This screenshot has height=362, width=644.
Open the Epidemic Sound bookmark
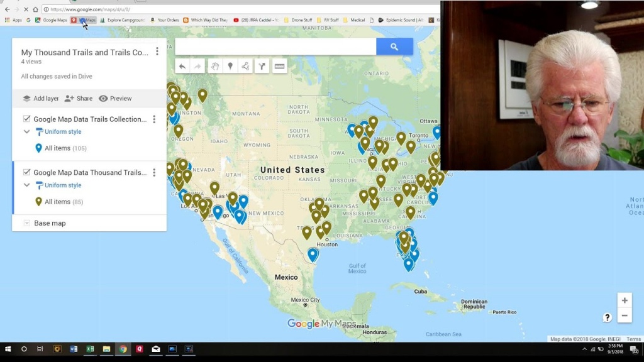[401, 19]
